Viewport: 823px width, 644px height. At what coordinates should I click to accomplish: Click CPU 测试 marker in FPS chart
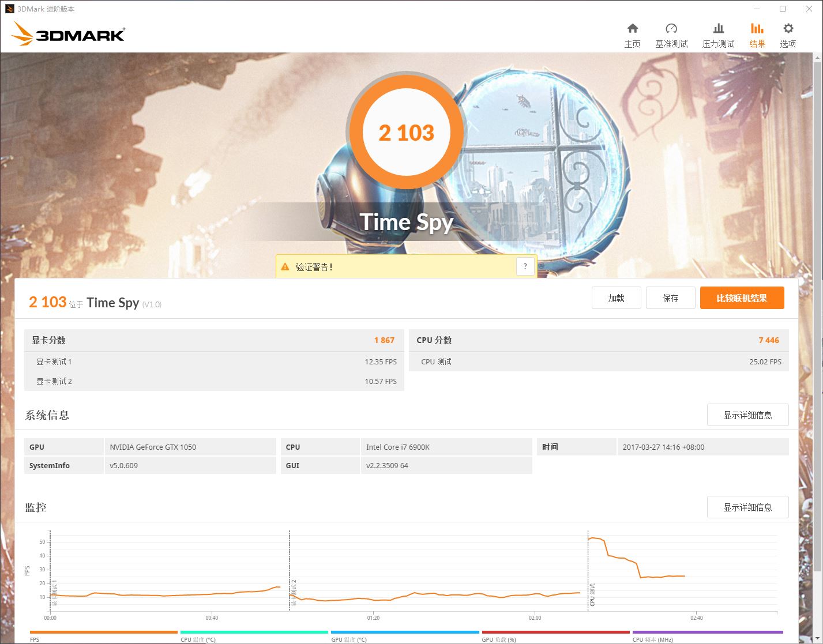tap(592, 595)
